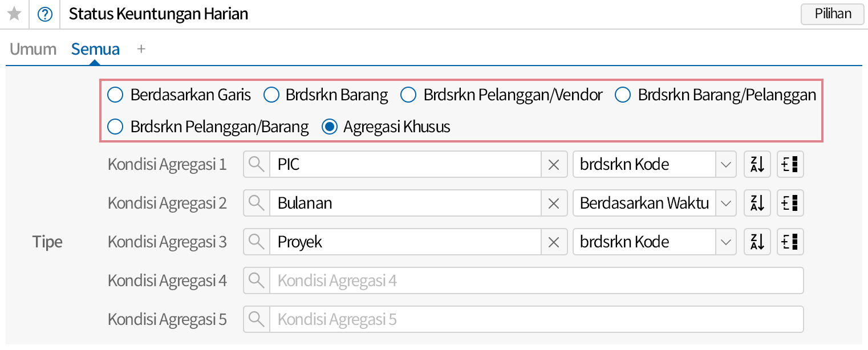Click tree layout icon for Kondisi Agregasi 1
The width and height of the screenshot is (868, 350).
790,165
